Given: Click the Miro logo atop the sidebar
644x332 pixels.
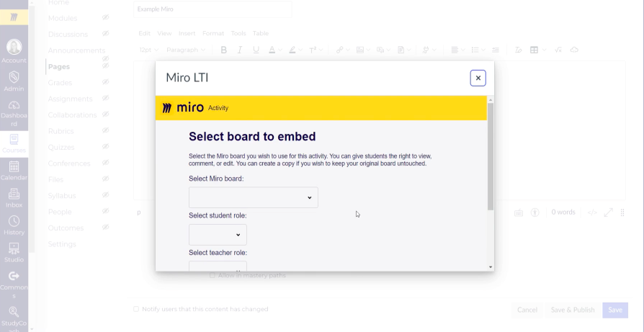Looking at the screenshot, I should tap(14, 17).
